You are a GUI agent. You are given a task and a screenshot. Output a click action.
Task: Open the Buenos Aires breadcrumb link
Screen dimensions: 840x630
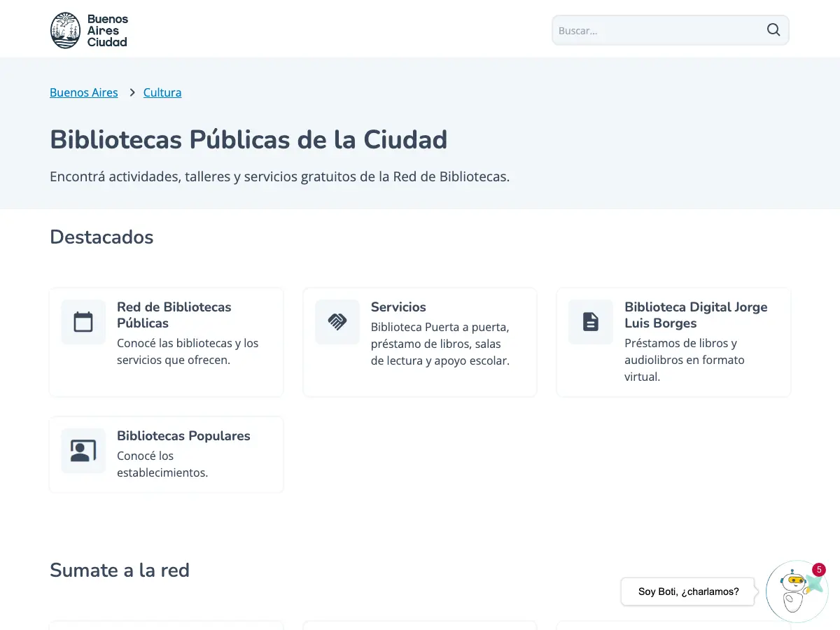tap(84, 92)
